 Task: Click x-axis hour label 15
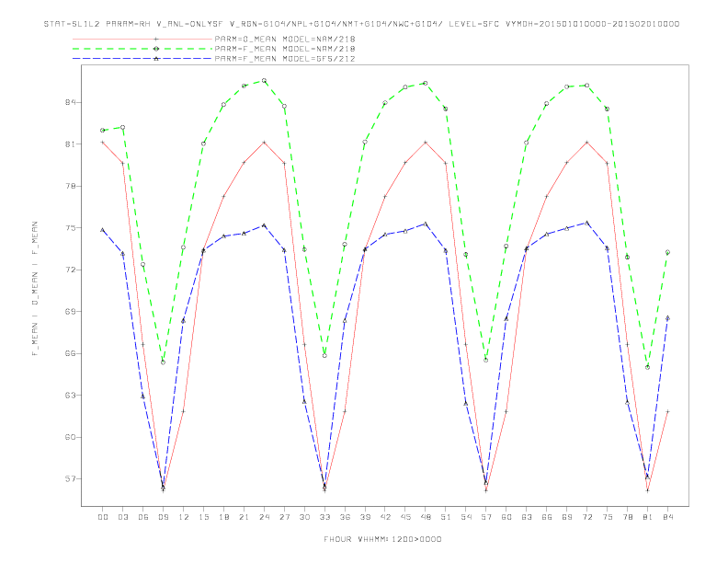pyautogui.click(x=203, y=517)
